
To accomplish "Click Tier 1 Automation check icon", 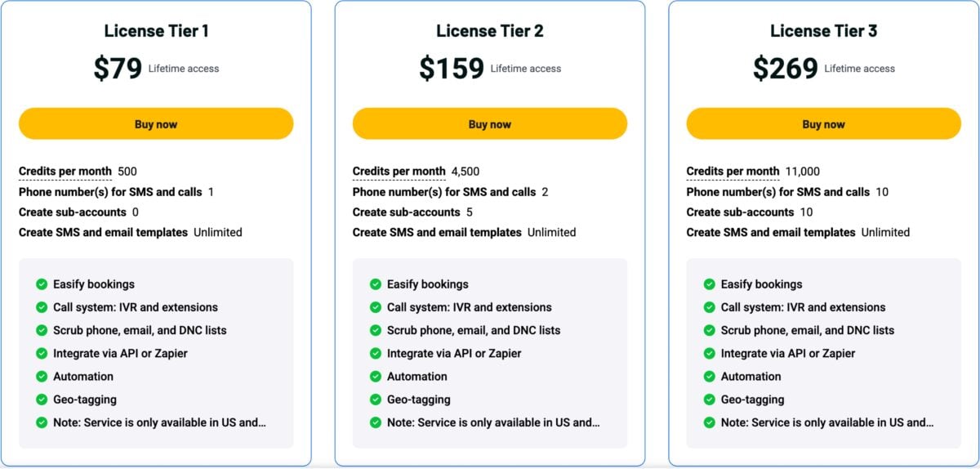I will [42, 377].
